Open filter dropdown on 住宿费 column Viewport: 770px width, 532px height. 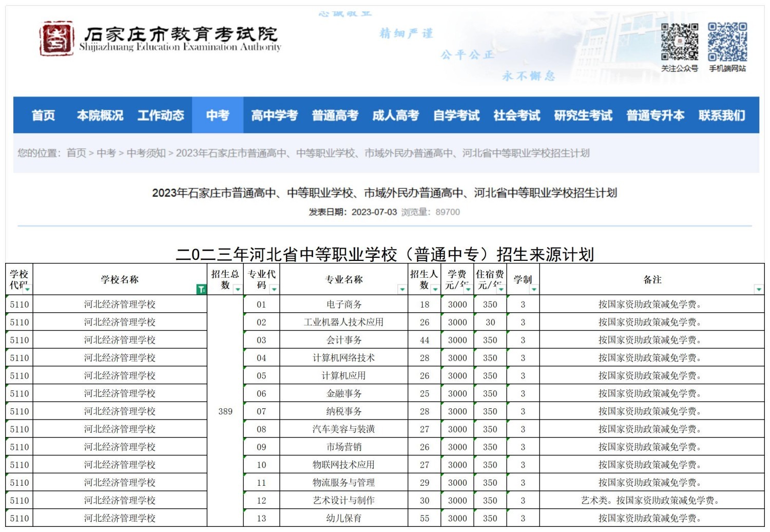(500, 290)
